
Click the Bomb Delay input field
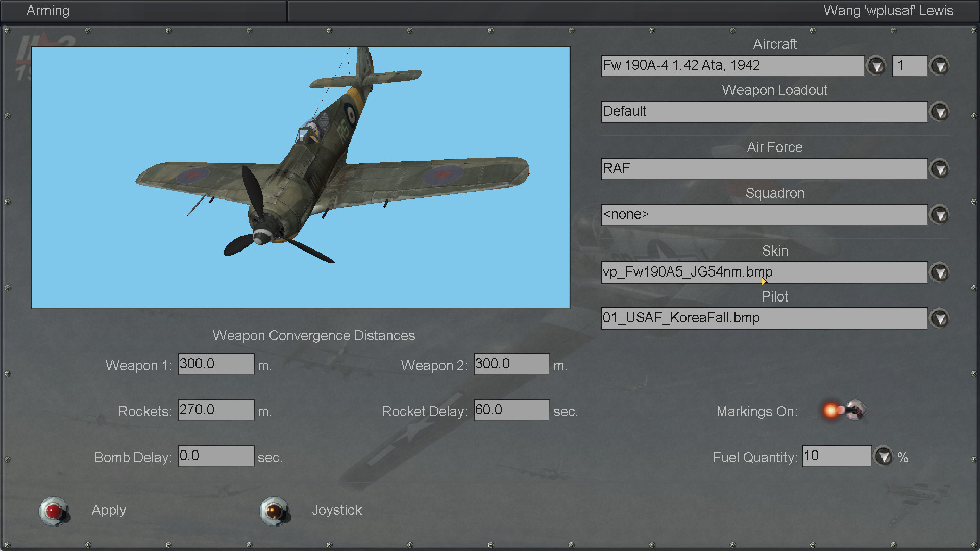pyautogui.click(x=216, y=456)
